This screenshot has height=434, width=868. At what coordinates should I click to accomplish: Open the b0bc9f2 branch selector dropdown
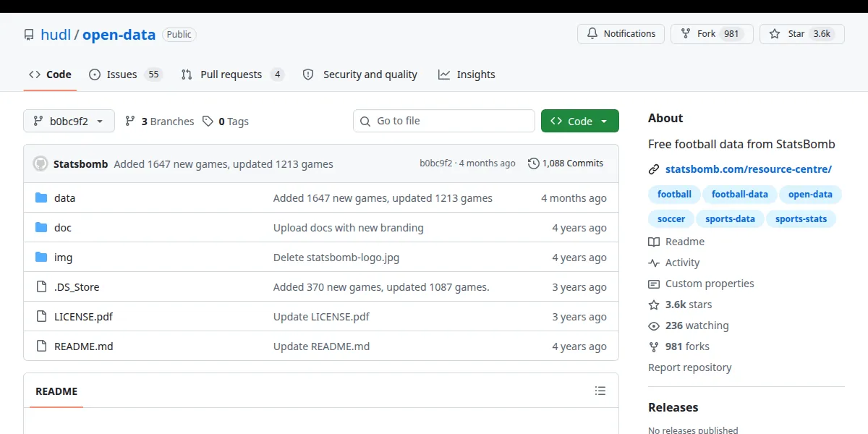[x=69, y=121]
